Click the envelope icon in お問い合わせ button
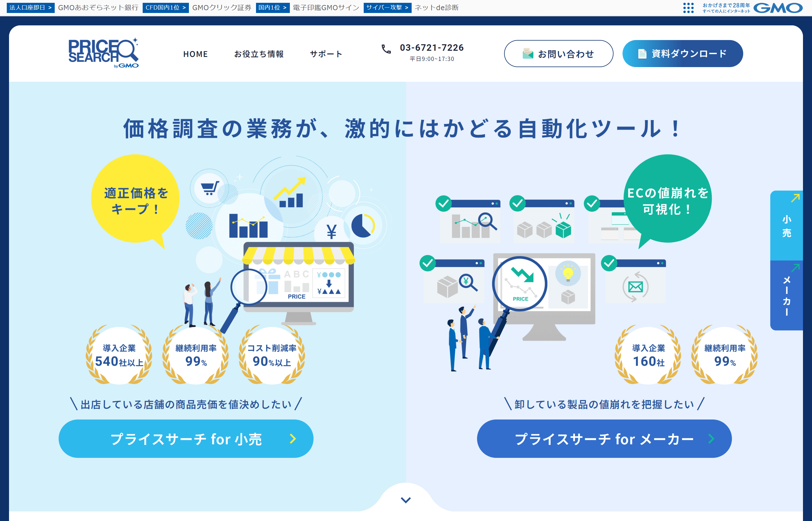This screenshot has height=521, width=812. pos(528,54)
